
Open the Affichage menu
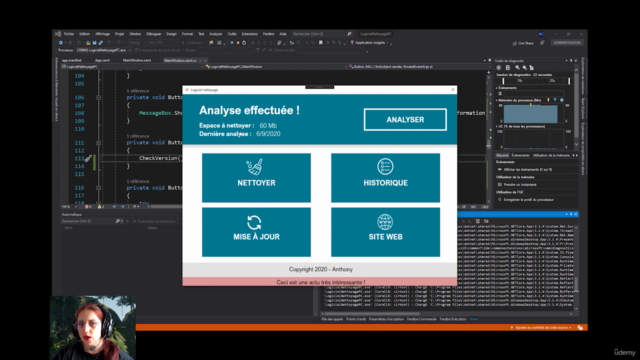102,34
